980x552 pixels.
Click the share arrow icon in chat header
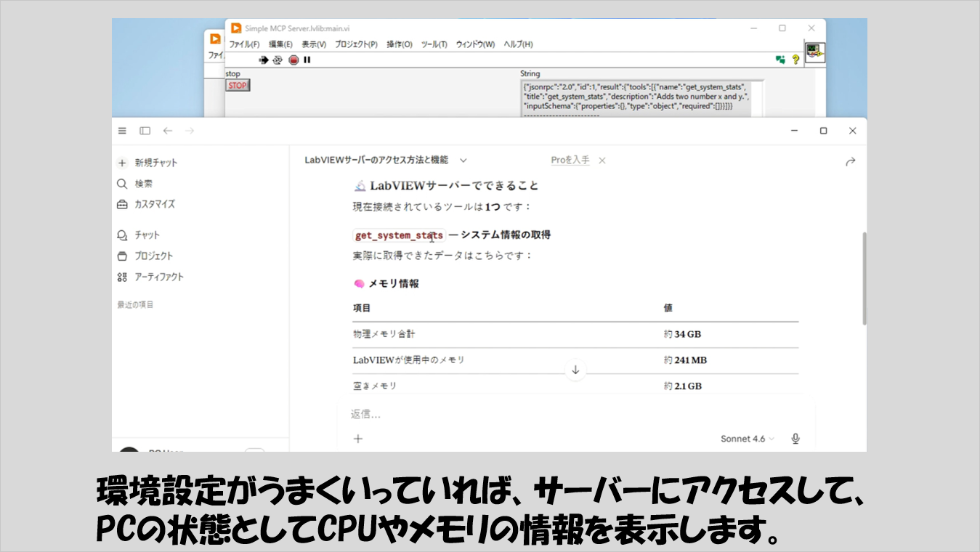[x=850, y=162]
